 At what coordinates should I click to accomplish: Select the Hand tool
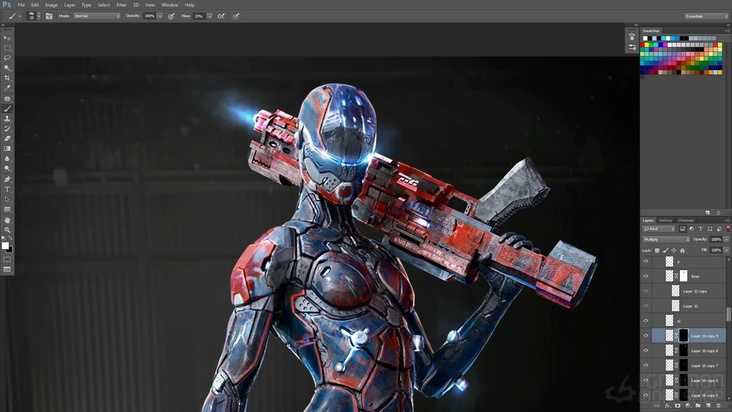click(x=7, y=220)
